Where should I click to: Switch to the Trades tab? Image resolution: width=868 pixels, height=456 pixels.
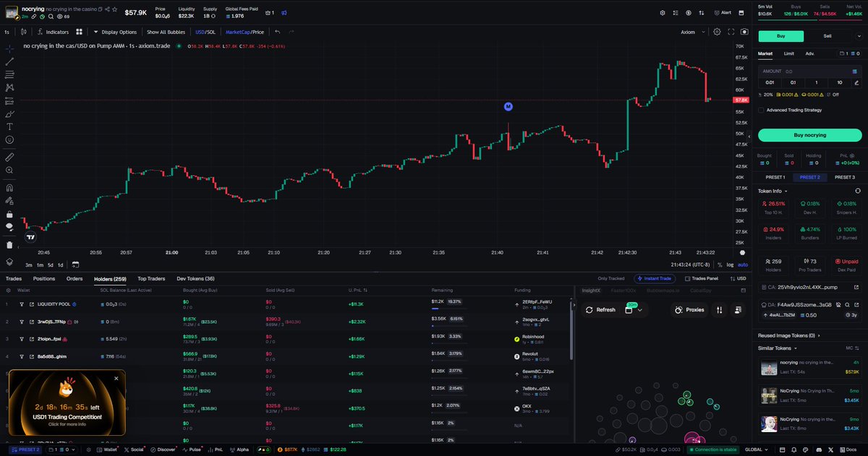14,278
